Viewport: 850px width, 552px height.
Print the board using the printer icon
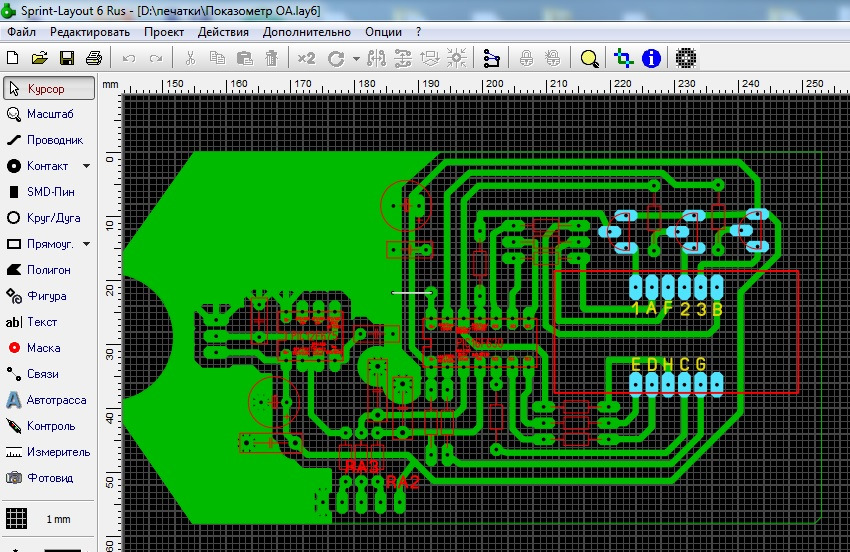93,58
